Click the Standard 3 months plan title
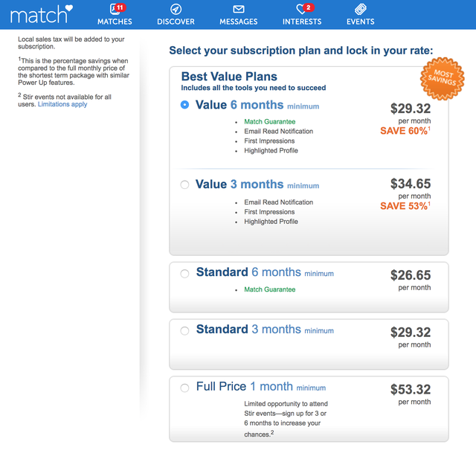This screenshot has height=462, width=476. pos(265,330)
